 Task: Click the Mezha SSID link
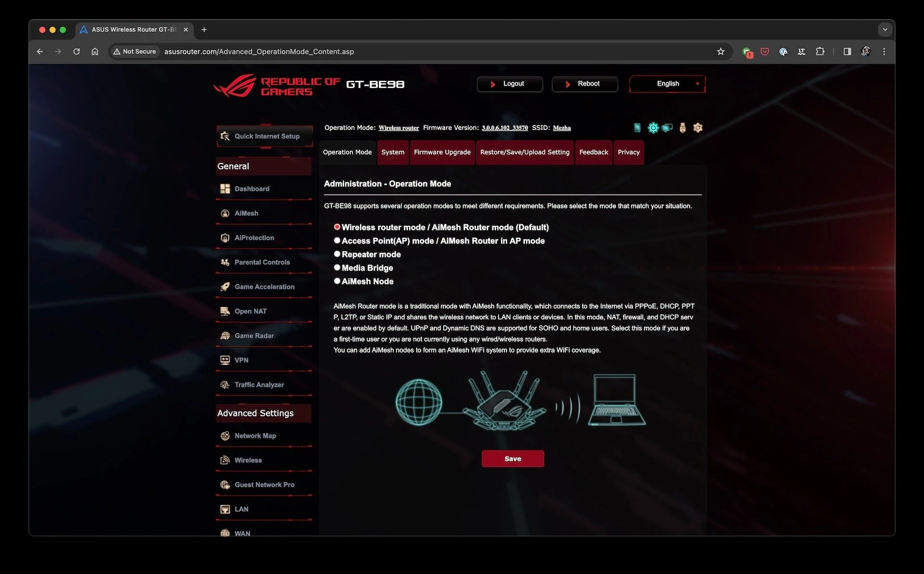coord(562,128)
